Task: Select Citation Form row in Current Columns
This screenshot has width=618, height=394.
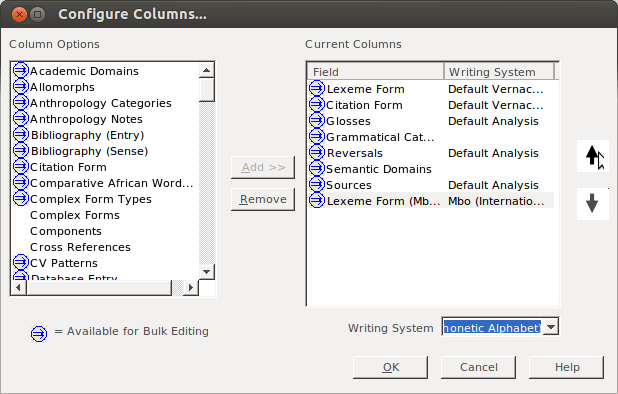Action: coord(431,105)
